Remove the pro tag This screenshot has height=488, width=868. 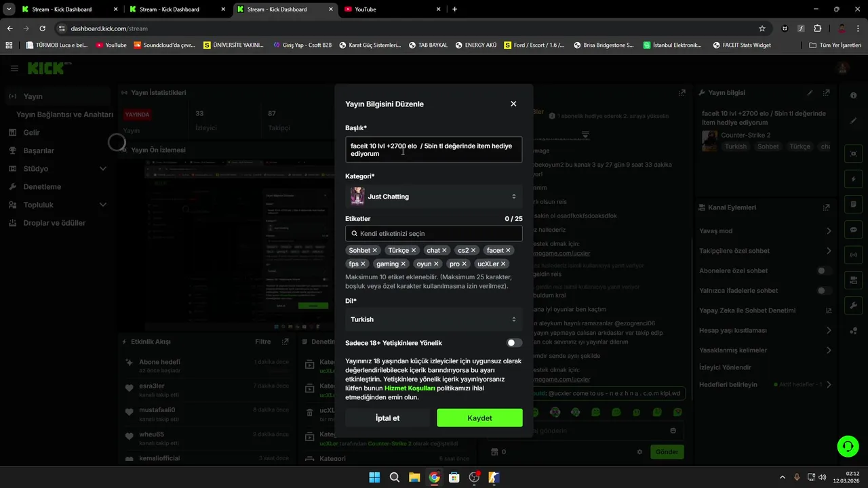(465, 264)
